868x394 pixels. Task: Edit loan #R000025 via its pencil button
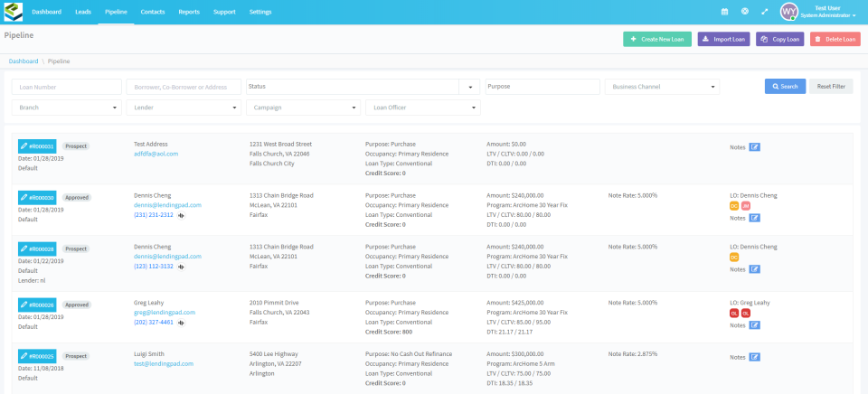[37, 356]
